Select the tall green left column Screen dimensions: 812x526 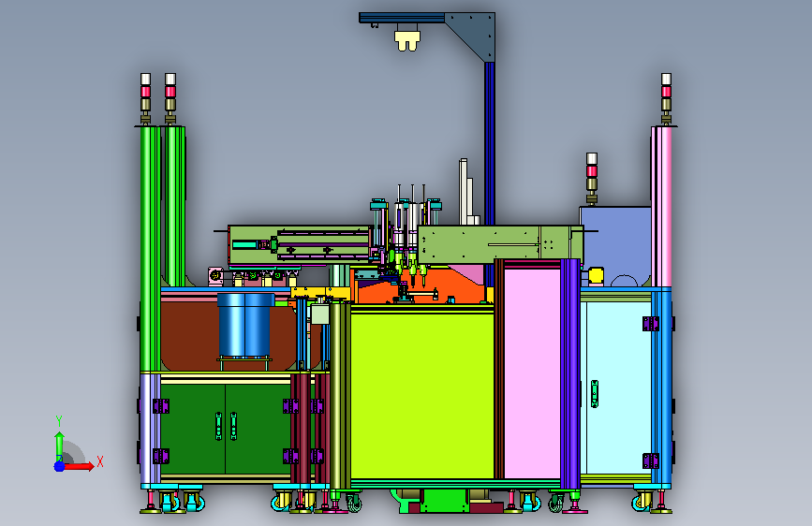150,249
